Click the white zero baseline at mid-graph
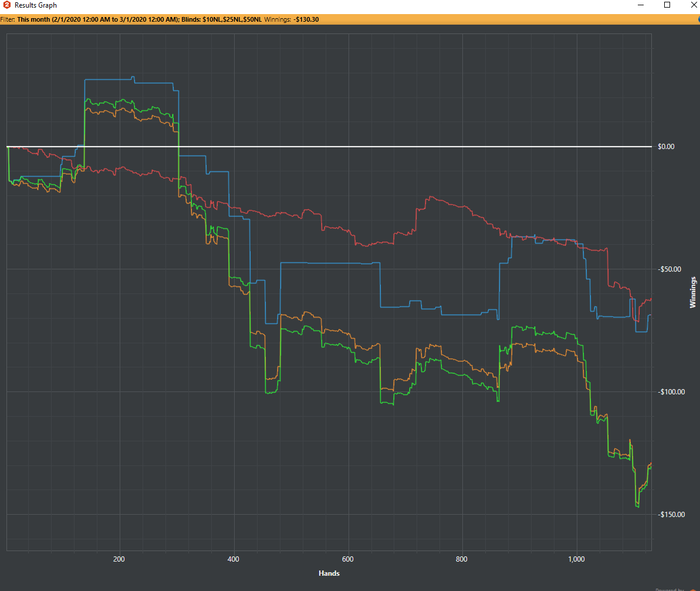This screenshot has width=700, height=591. 329,146
